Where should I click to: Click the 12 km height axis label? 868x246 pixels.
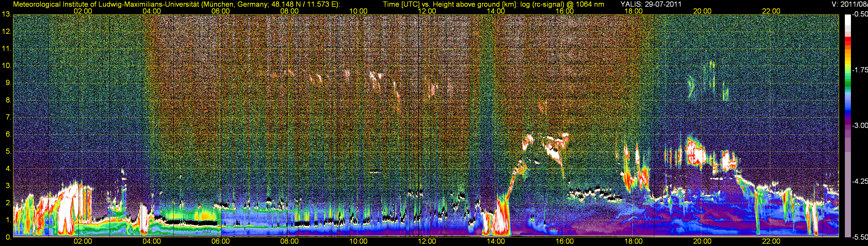point(6,32)
